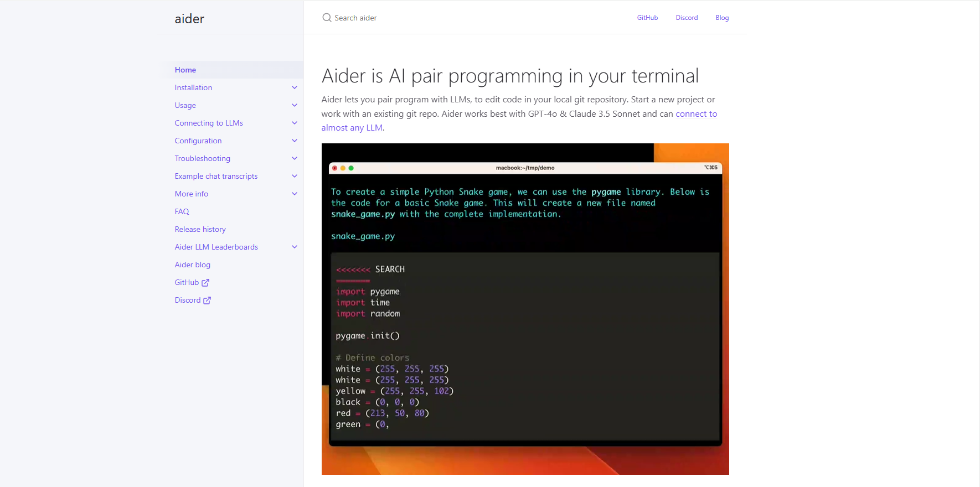Click the aider site title logo
This screenshot has height=487, width=980.
[x=189, y=19]
